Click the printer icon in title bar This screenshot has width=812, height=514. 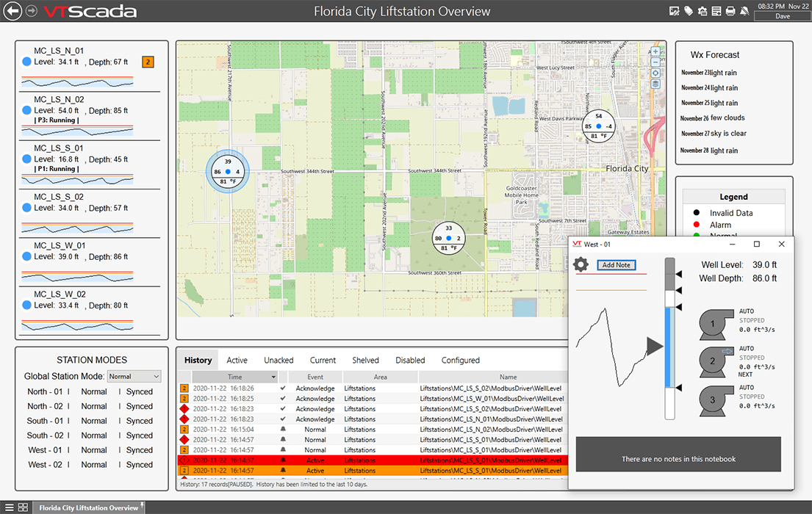730,11
